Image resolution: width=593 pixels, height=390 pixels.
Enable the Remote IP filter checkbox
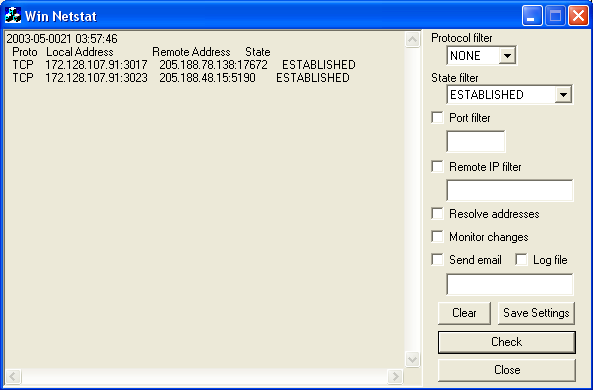pos(437,167)
